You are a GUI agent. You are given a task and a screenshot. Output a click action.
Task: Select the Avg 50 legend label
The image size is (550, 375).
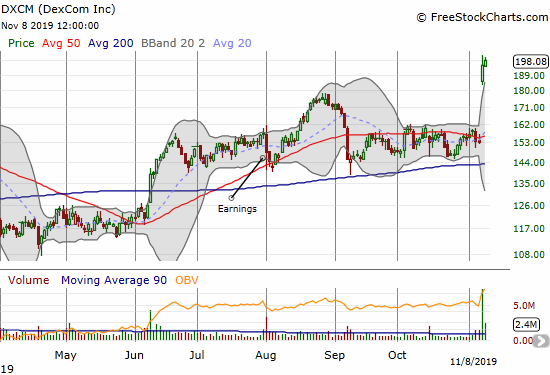pyautogui.click(x=61, y=43)
